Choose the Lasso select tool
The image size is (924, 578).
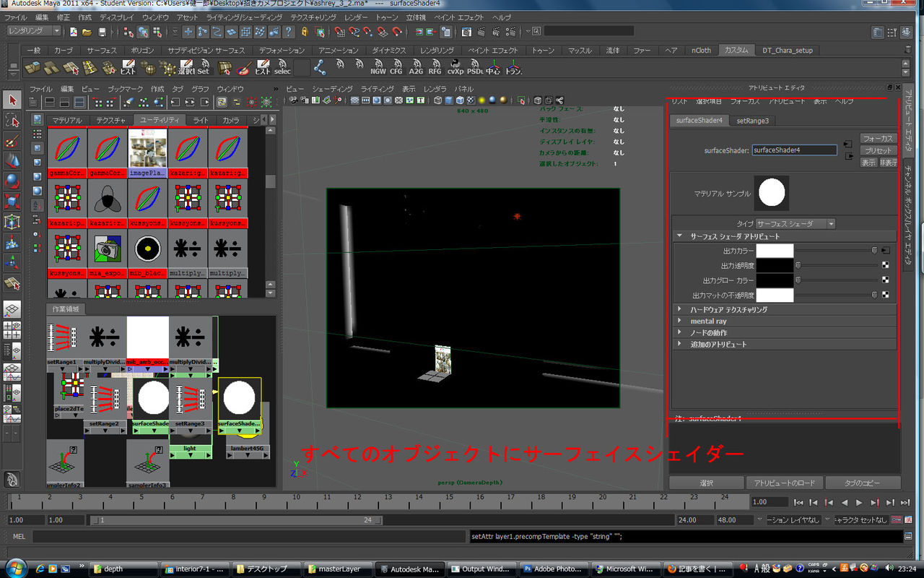pyautogui.click(x=12, y=120)
